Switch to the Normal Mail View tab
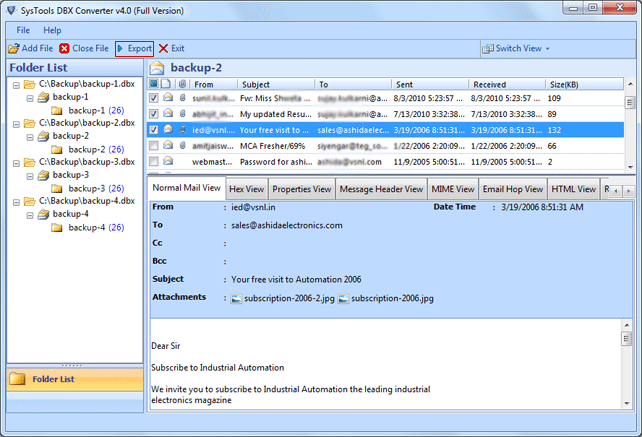The height and width of the screenshot is (437, 642). point(186,188)
